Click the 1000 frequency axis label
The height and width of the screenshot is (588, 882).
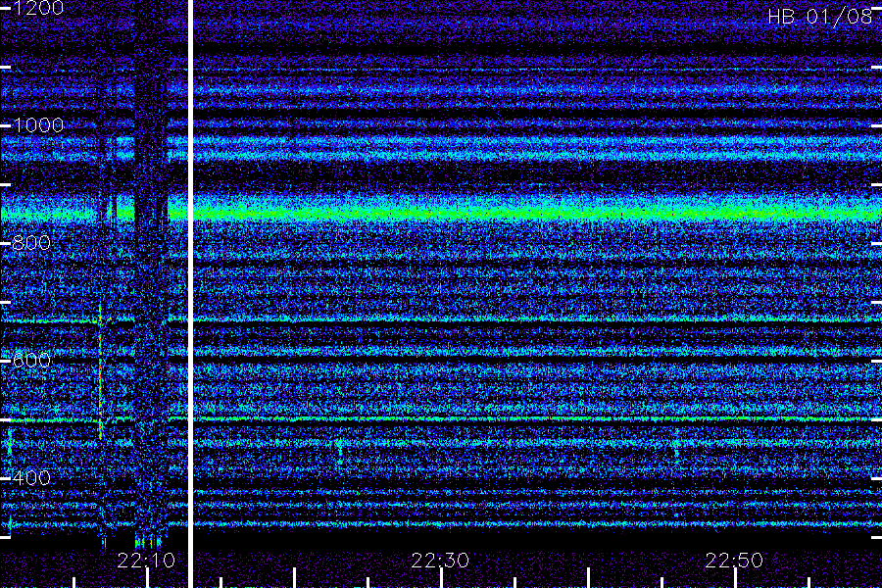37,124
